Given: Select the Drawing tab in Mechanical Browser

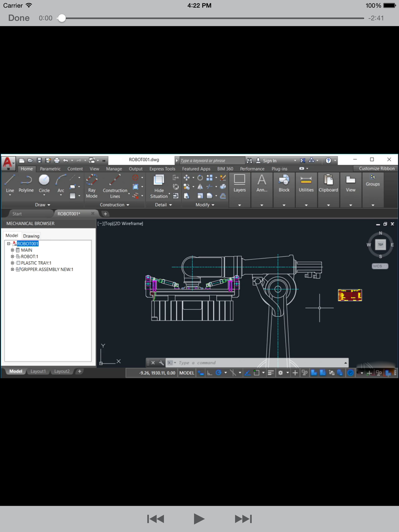Looking at the screenshot, I should (31, 236).
